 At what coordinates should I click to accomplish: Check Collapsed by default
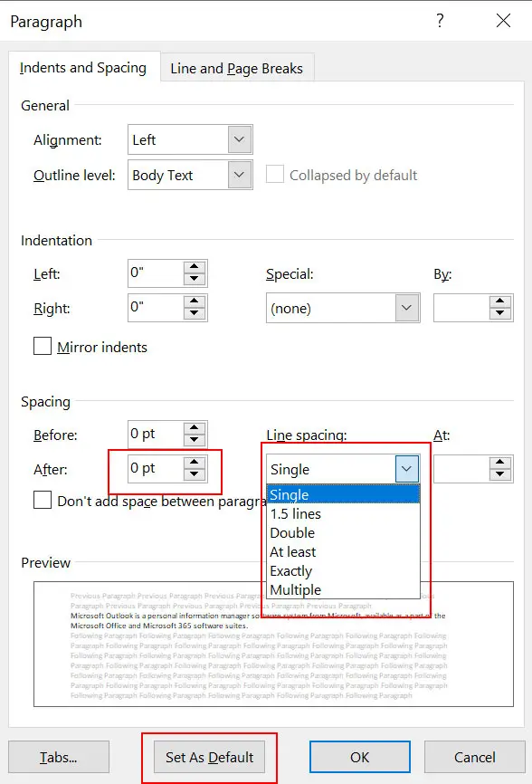275,175
